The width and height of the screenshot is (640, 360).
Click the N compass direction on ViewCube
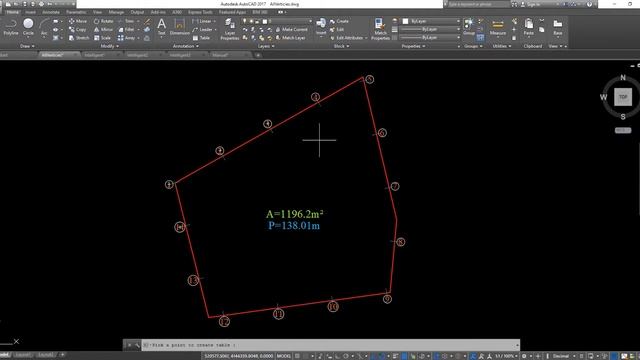coord(623,78)
